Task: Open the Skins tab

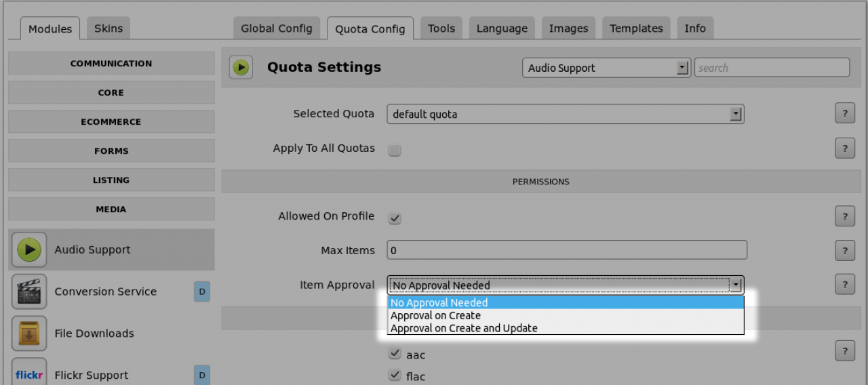Action: pyautogui.click(x=108, y=28)
